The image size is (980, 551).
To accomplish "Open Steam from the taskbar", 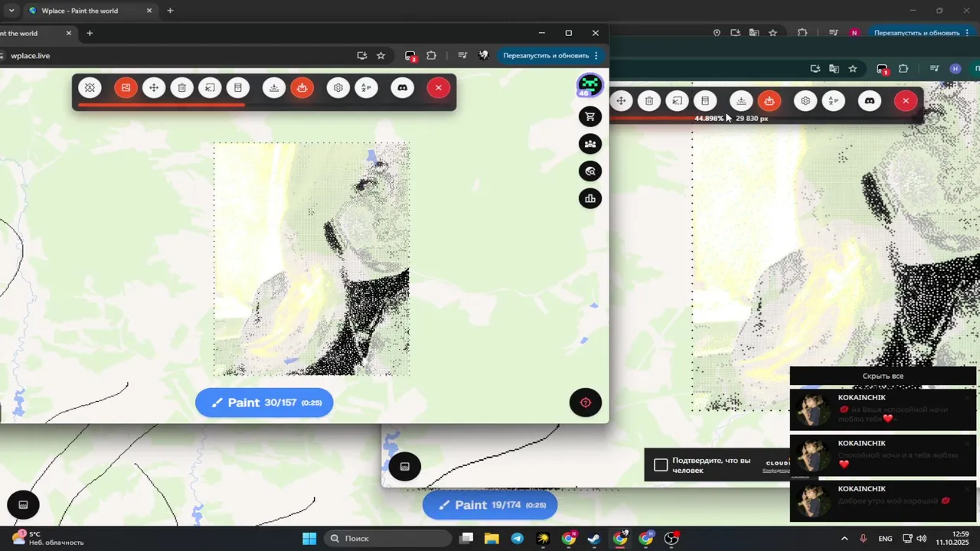I will 594,539.
